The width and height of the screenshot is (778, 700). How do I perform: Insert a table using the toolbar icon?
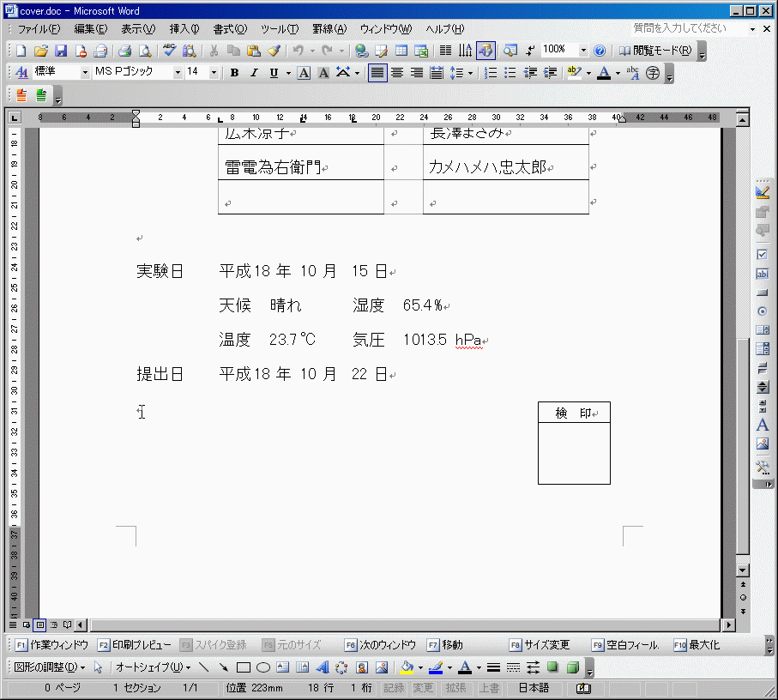pyautogui.click(x=401, y=51)
